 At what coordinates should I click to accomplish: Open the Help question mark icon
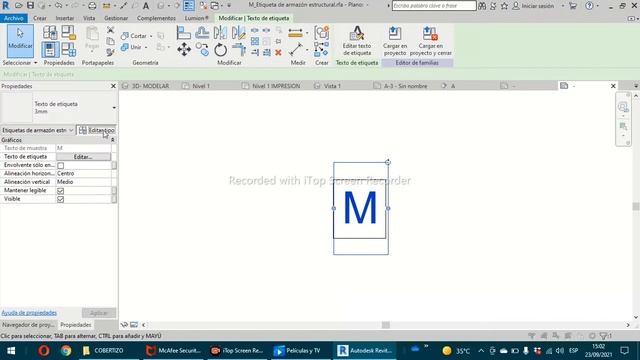[x=589, y=6]
